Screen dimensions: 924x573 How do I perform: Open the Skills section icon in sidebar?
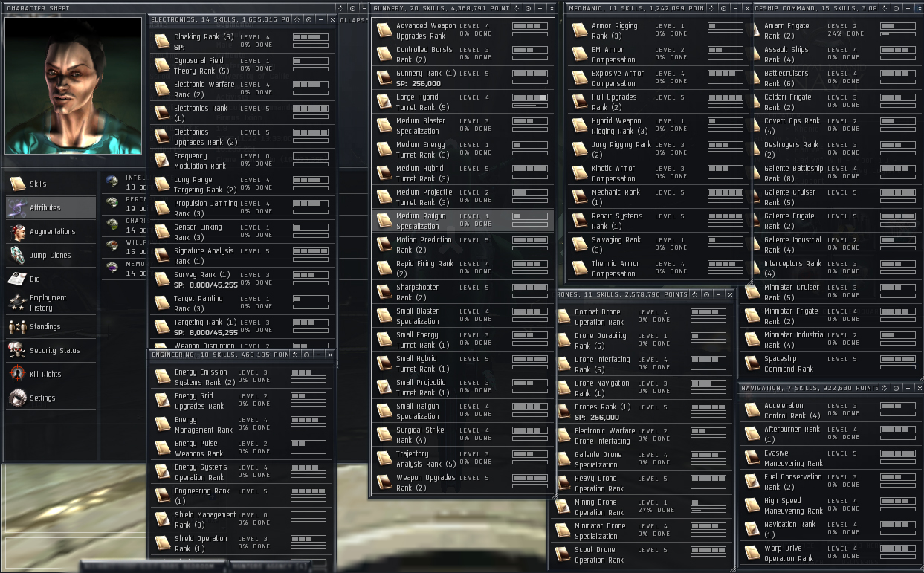(17, 184)
